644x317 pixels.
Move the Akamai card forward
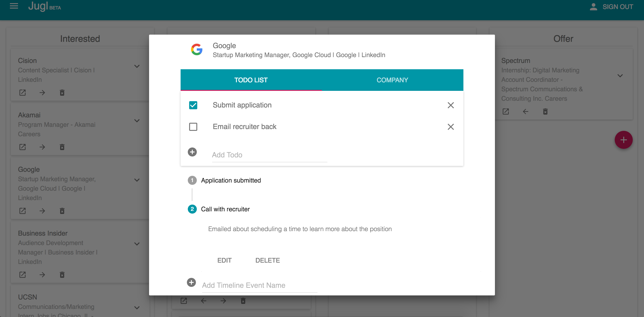coord(42,147)
